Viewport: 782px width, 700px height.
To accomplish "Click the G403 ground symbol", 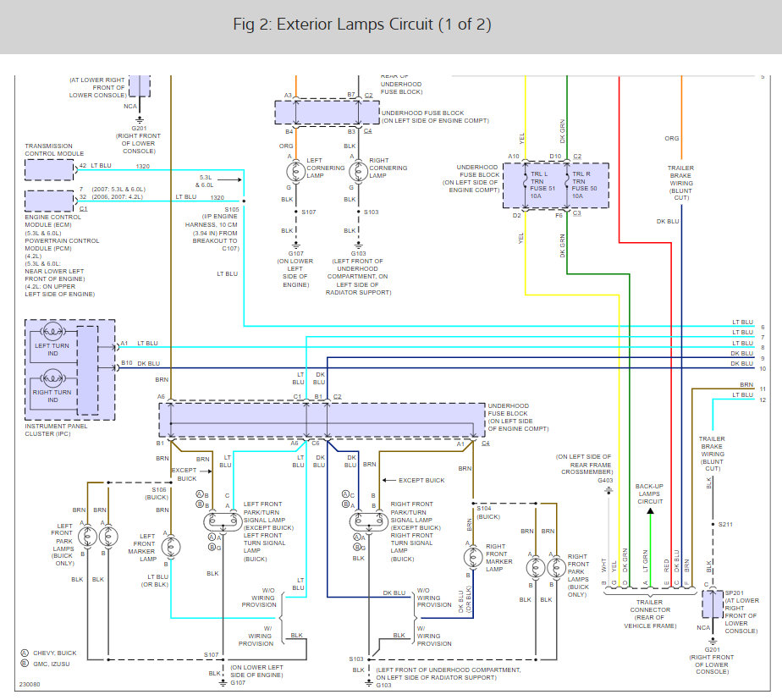I will coord(609,490).
